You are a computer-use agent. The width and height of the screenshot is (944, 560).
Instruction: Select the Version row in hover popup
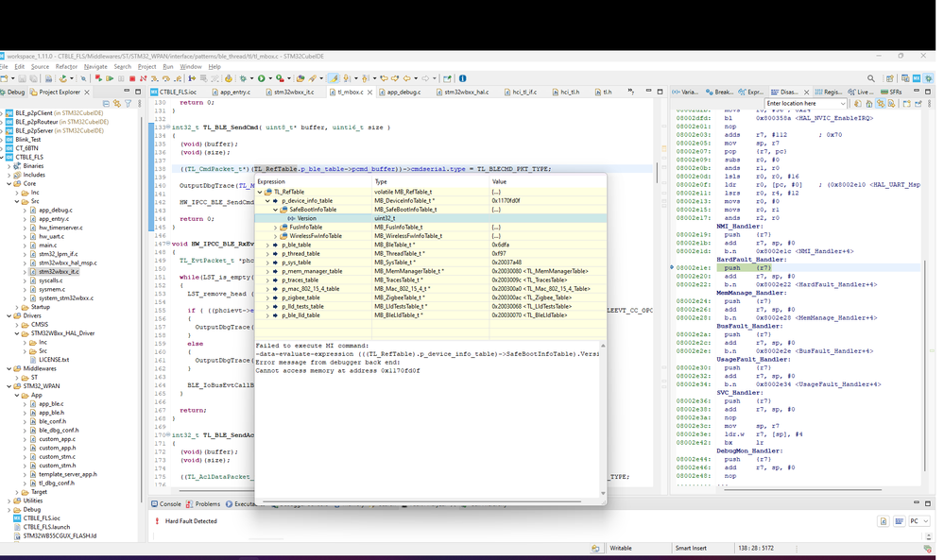(431, 218)
